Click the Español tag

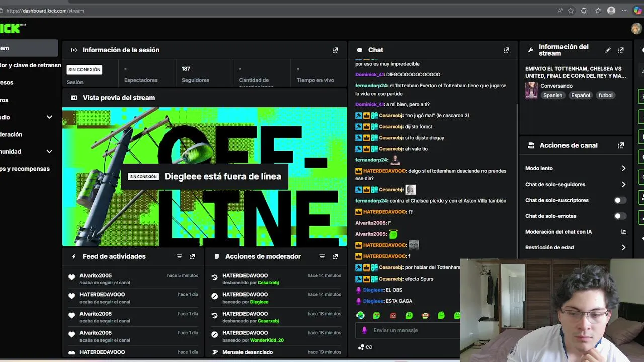(580, 95)
